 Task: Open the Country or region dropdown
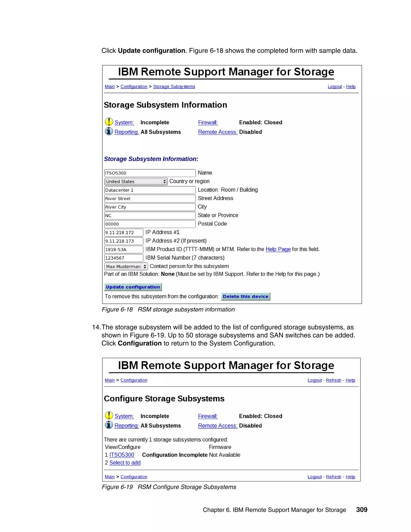(136, 181)
